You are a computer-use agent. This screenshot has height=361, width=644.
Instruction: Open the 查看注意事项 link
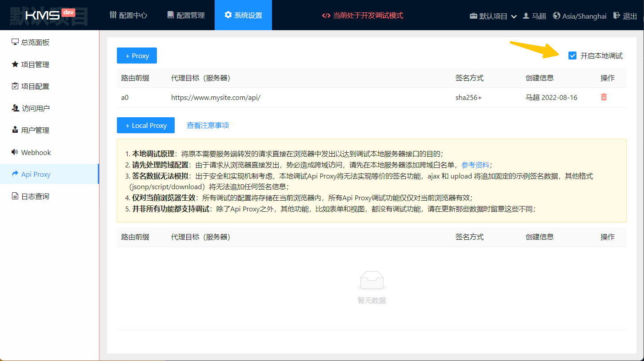(208, 126)
